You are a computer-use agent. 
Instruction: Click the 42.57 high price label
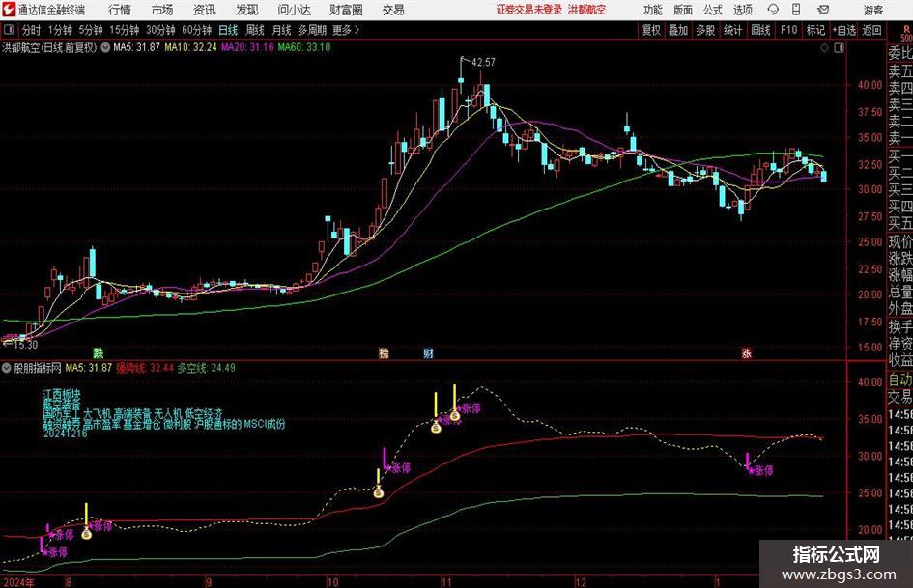(x=483, y=62)
